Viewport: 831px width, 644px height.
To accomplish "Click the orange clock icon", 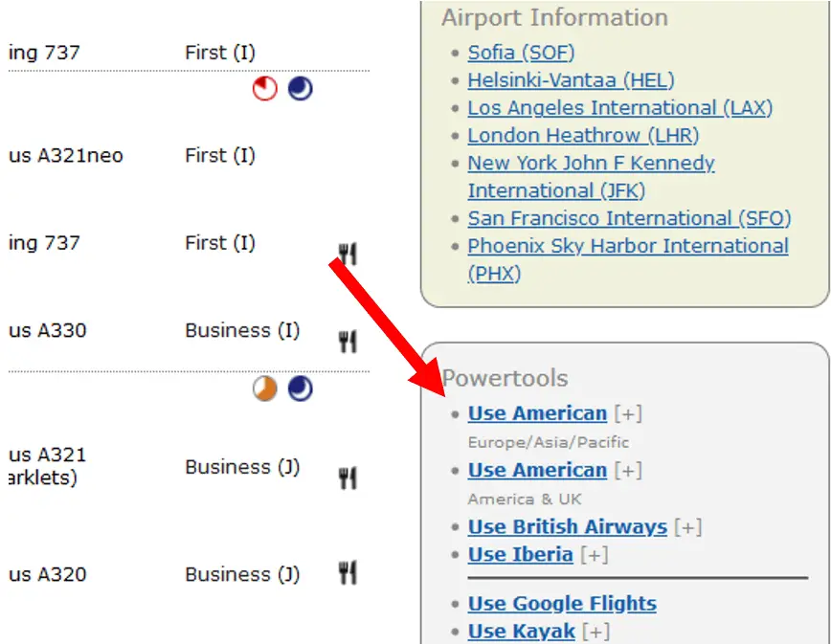I will (x=265, y=389).
